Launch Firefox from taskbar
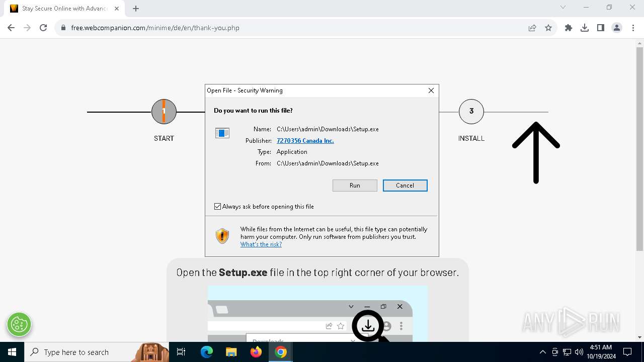 pyautogui.click(x=256, y=352)
